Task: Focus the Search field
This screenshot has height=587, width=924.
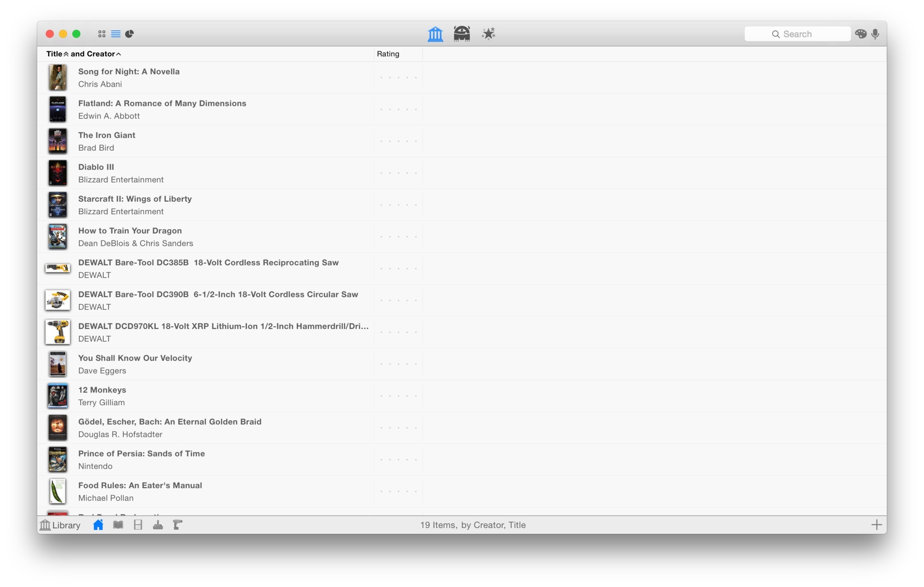Action: click(797, 34)
